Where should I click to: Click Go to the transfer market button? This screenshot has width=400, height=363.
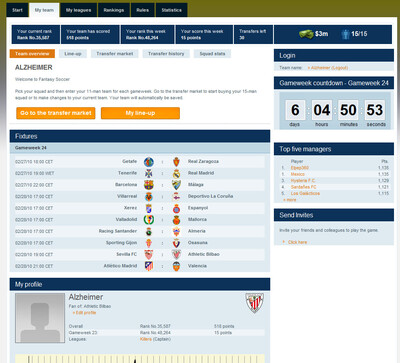[x=56, y=113]
